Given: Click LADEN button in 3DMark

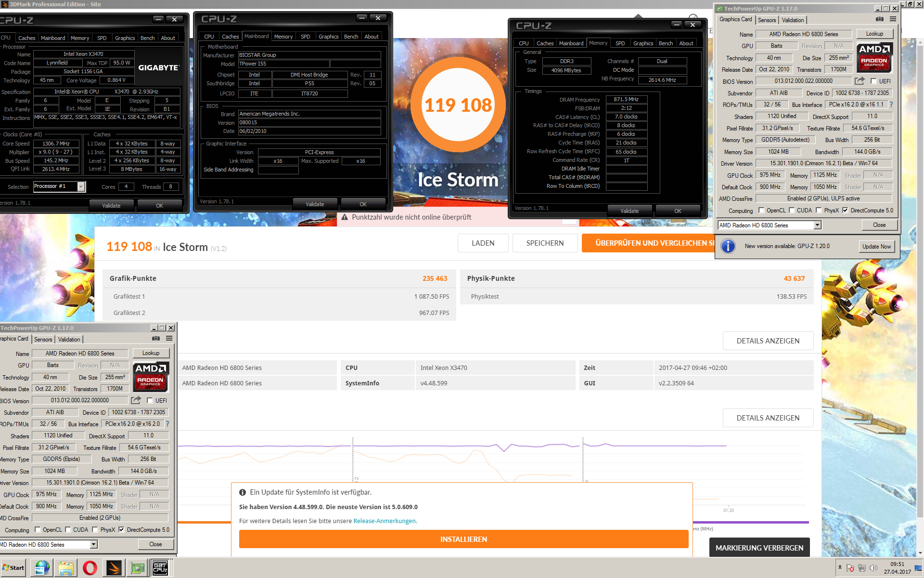Looking at the screenshot, I should tap(483, 243).
